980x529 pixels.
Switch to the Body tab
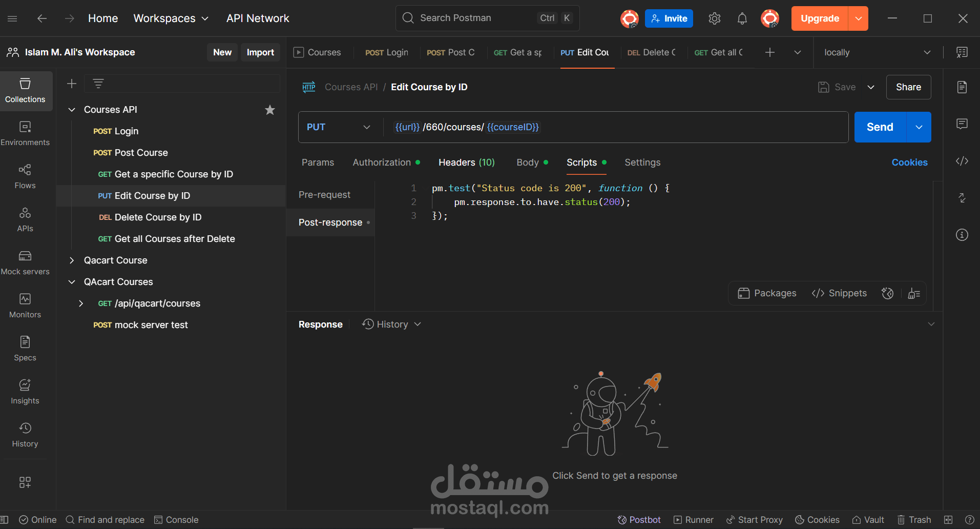tap(532, 162)
